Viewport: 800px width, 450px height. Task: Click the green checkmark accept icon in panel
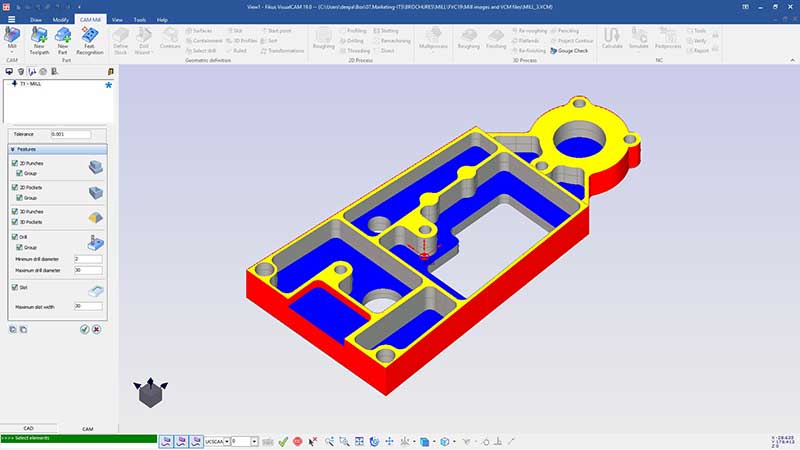tap(84, 329)
